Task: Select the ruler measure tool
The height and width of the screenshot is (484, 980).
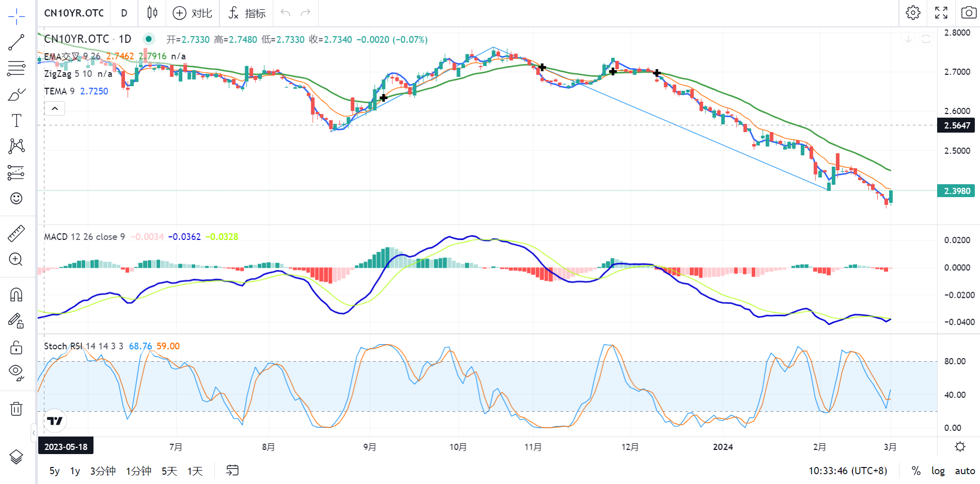Action: [17, 233]
